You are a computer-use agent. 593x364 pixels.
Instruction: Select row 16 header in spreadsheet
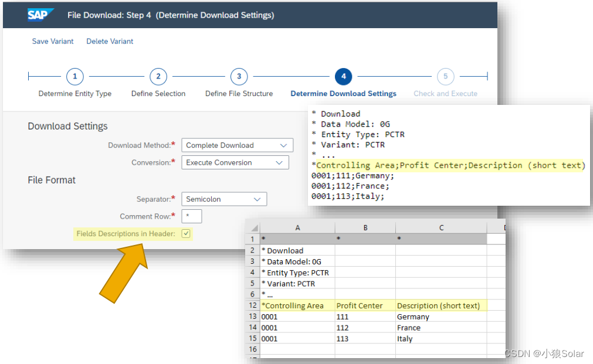253,349
